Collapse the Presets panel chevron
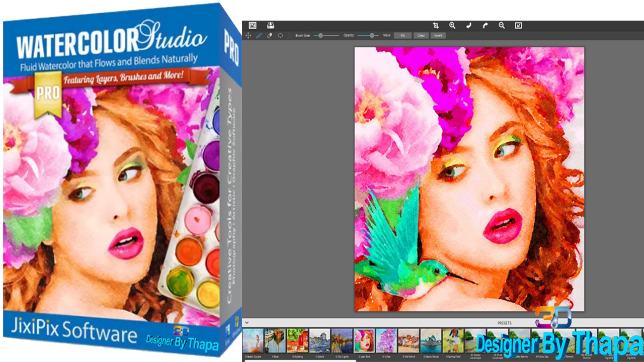644x362 pixels. [x=247, y=322]
